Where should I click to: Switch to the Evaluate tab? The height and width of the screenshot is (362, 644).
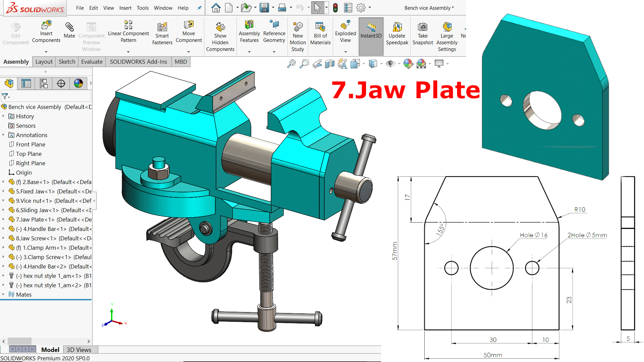[x=92, y=62]
